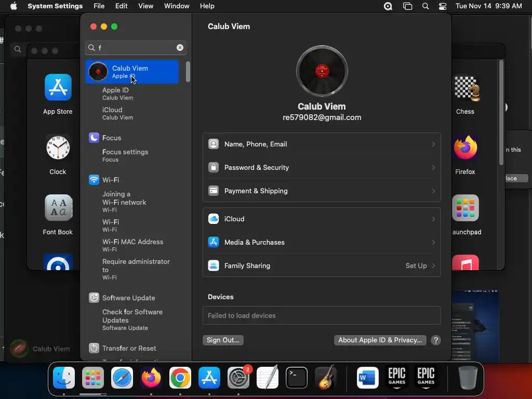Click the Family Sharing icon
This screenshot has height=399, width=532.
tap(214, 265)
